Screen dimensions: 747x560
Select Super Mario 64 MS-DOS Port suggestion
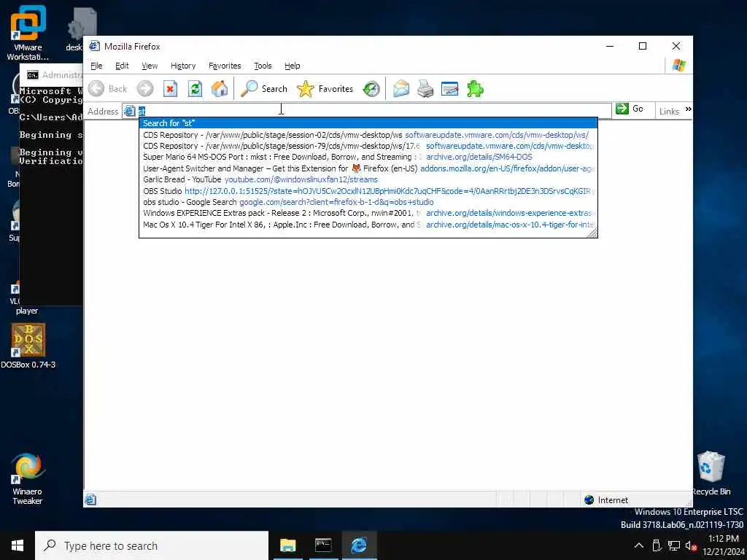click(x=368, y=157)
